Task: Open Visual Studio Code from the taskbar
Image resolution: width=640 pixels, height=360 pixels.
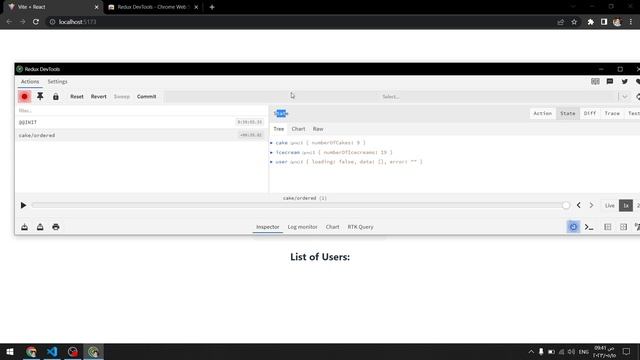Action: (x=52, y=352)
